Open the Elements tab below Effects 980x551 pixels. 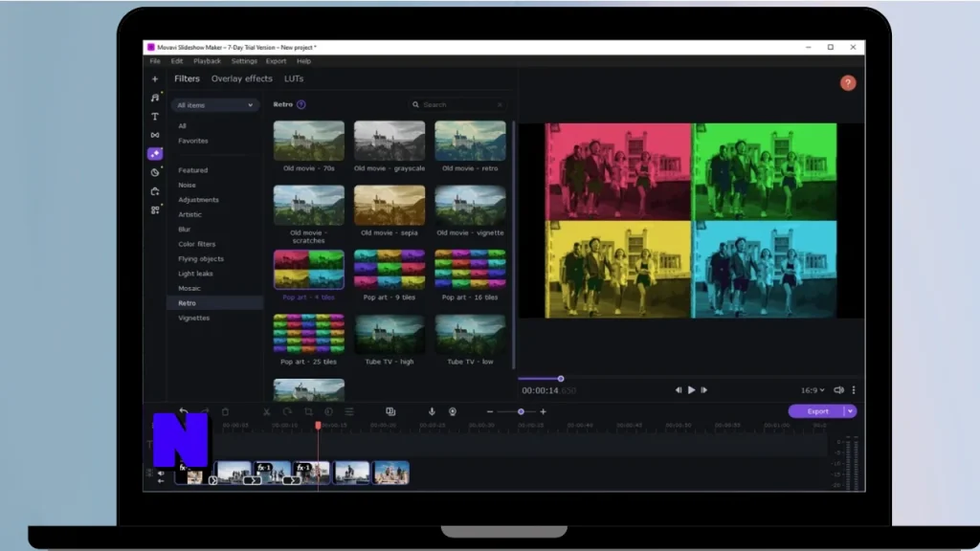point(154,172)
